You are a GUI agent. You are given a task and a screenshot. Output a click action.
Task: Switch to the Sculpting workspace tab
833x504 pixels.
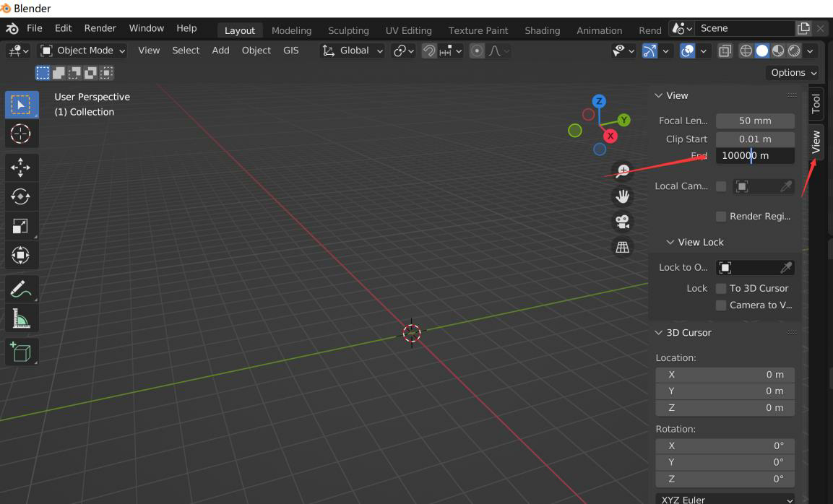tap(348, 30)
